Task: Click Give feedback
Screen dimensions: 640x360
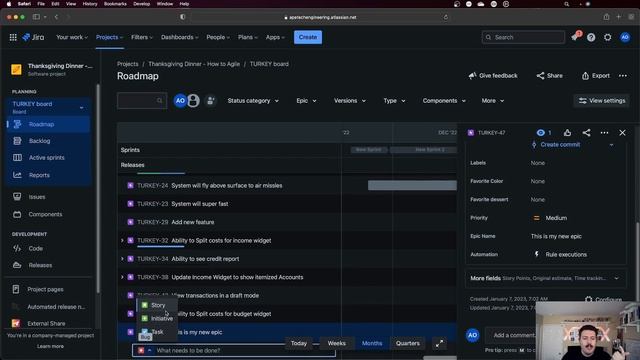Action: [x=493, y=76]
